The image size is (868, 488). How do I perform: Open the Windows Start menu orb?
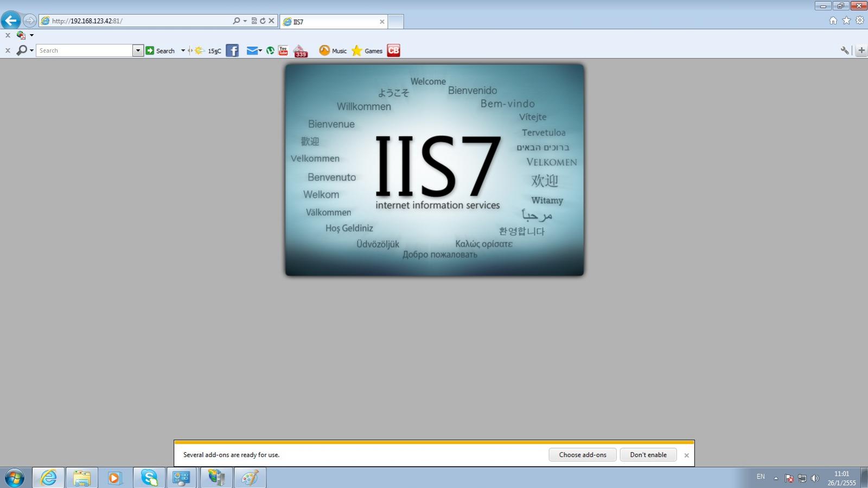(15, 478)
